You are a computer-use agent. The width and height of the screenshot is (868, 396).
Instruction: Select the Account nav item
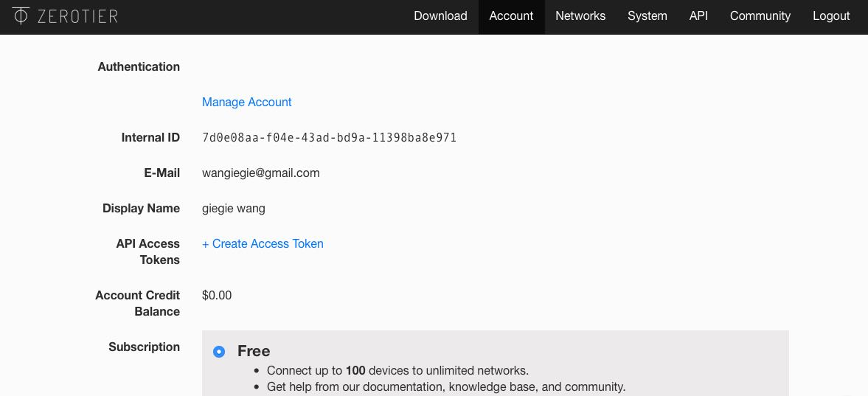point(511,16)
